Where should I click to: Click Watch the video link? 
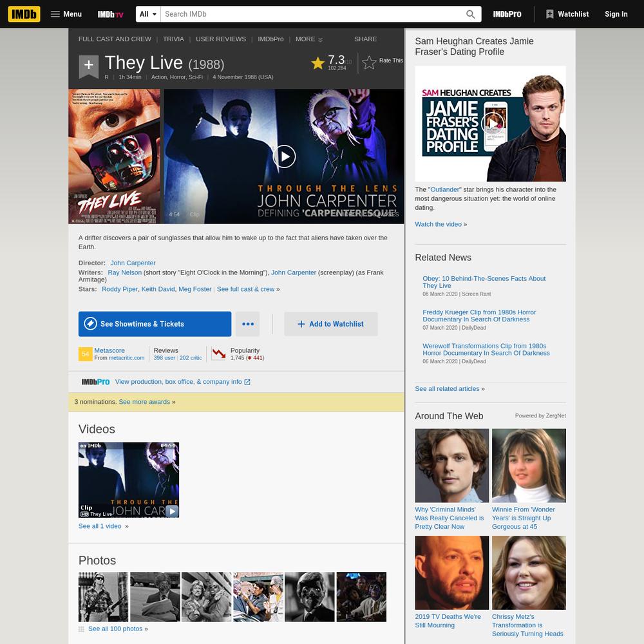(x=438, y=224)
